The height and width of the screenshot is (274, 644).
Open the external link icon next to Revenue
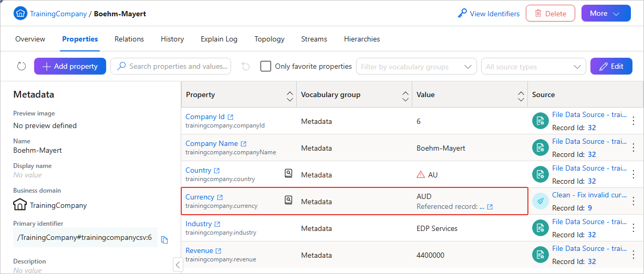click(x=219, y=251)
